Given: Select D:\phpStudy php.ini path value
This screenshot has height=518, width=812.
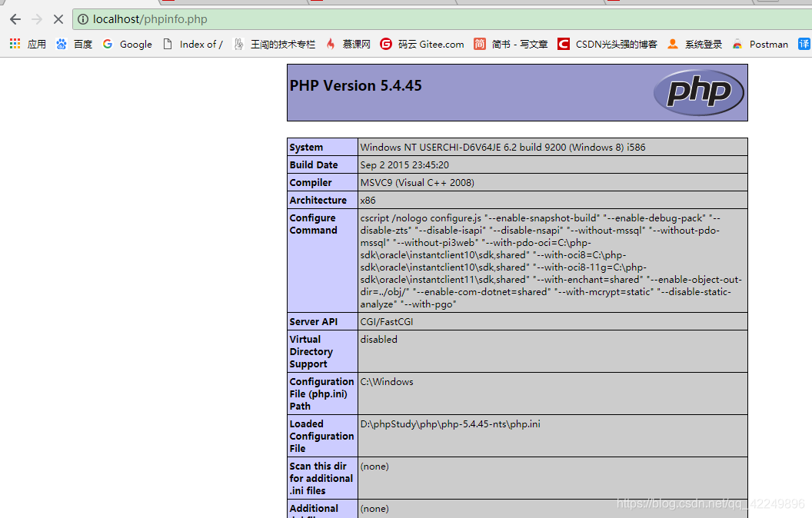Looking at the screenshot, I should click(x=450, y=423).
